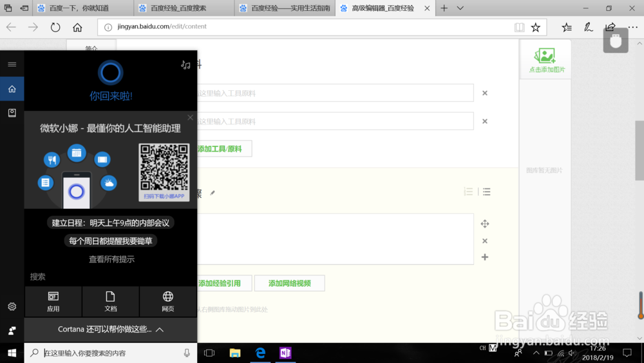Click 添加经验引用 button
The image size is (644, 363).
(x=224, y=283)
